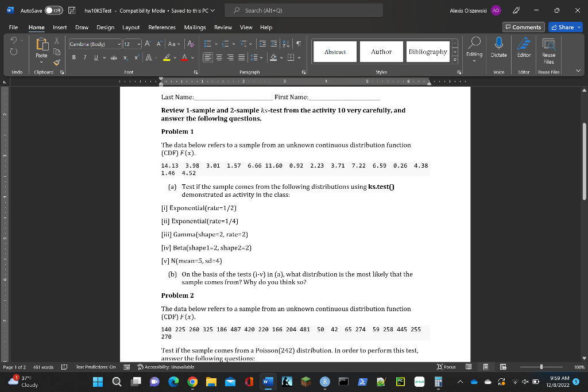588x392 pixels.
Task: Apply the Abstract style
Action: 335,52
